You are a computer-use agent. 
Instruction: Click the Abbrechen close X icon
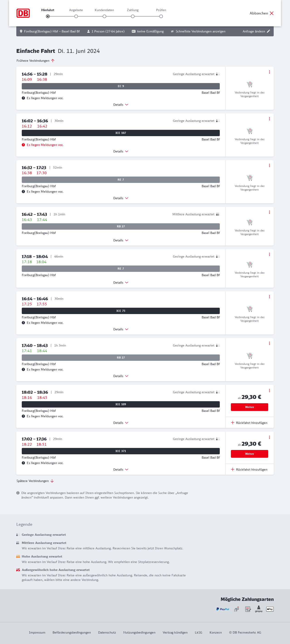[271, 13]
